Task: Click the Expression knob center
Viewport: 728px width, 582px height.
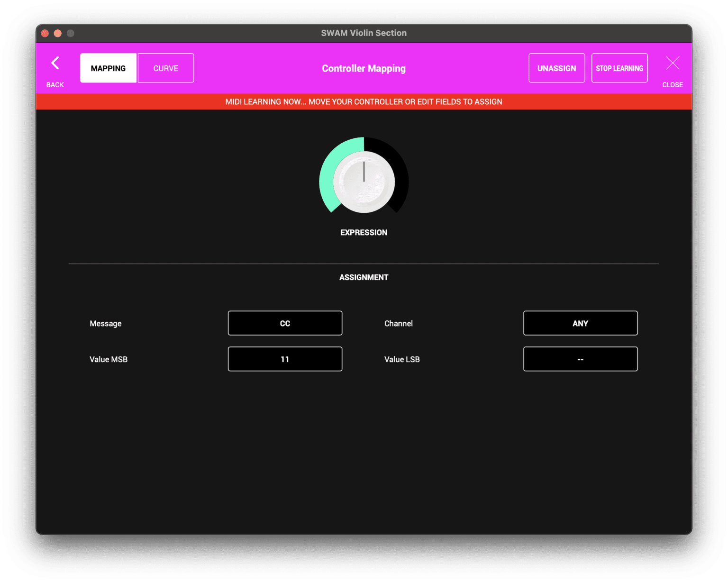Action: coord(364,182)
